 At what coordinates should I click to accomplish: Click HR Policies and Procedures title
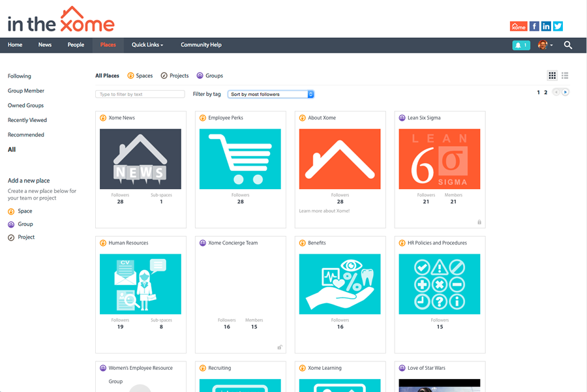[x=437, y=243]
